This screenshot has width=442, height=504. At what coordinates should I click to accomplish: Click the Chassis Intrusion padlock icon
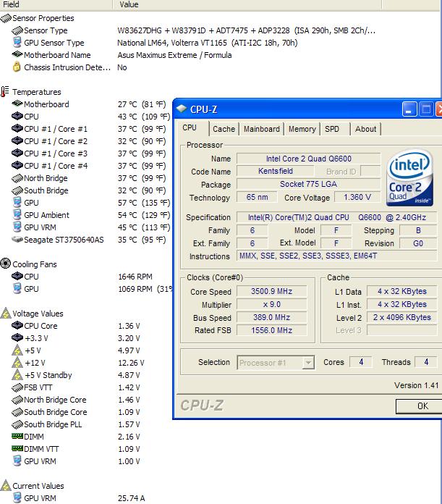[x=17, y=67]
